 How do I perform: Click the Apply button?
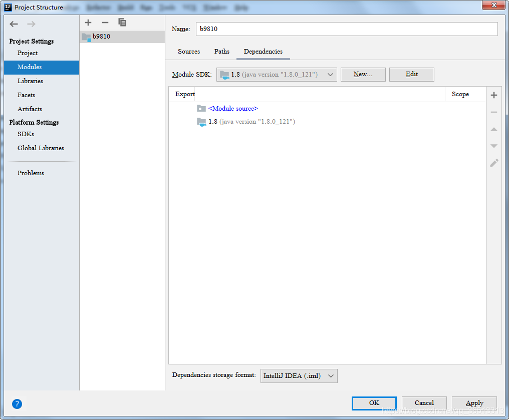(474, 403)
